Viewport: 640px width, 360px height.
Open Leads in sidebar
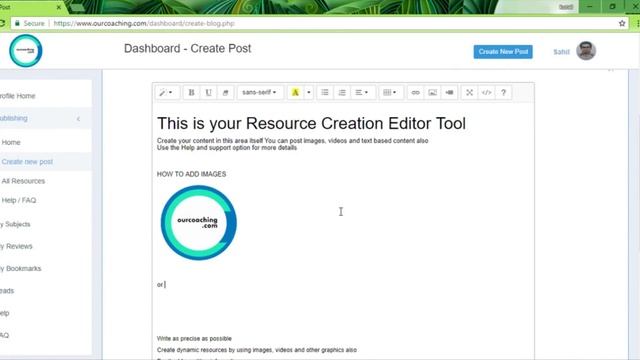coord(7,291)
